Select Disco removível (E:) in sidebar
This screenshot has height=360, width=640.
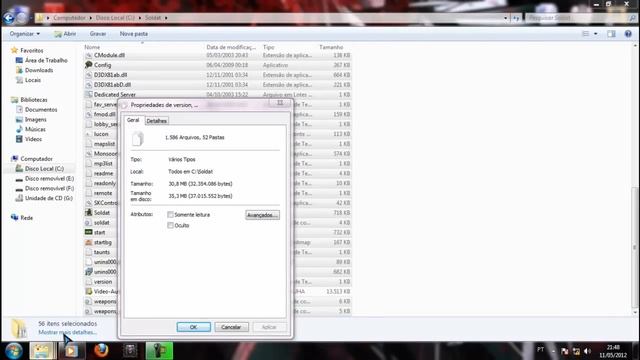click(49, 179)
